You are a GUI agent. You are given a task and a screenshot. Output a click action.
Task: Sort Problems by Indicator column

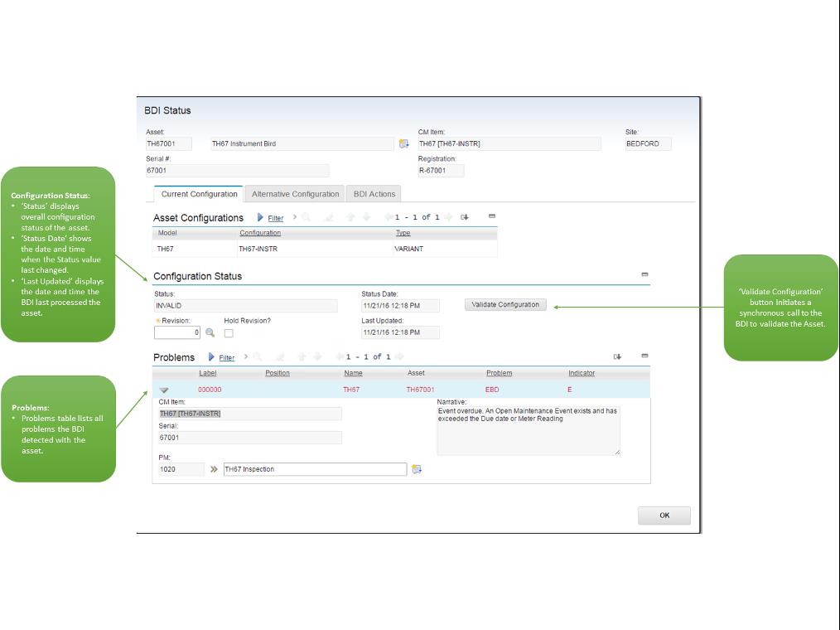click(582, 373)
